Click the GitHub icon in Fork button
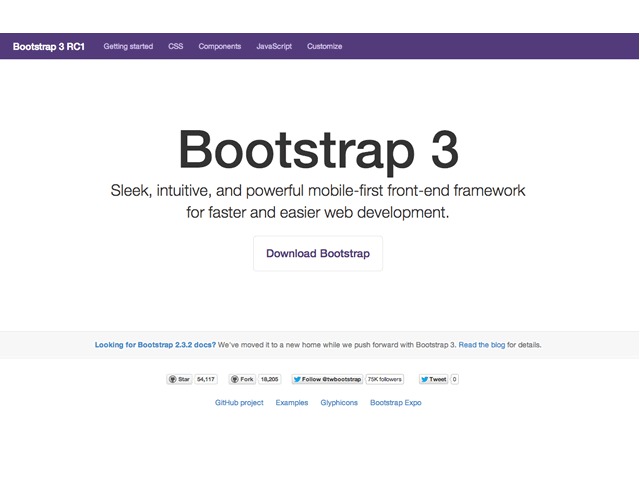Screen dimensions: 640x480 pyautogui.click(x=234, y=379)
